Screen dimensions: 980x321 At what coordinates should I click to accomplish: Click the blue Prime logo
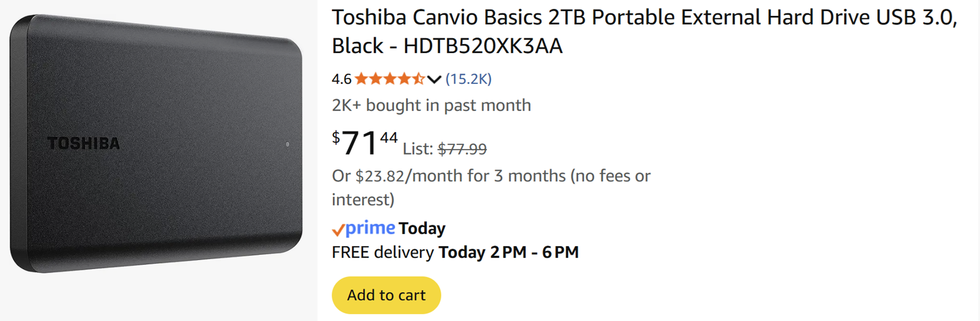click(x=370, y=228)
